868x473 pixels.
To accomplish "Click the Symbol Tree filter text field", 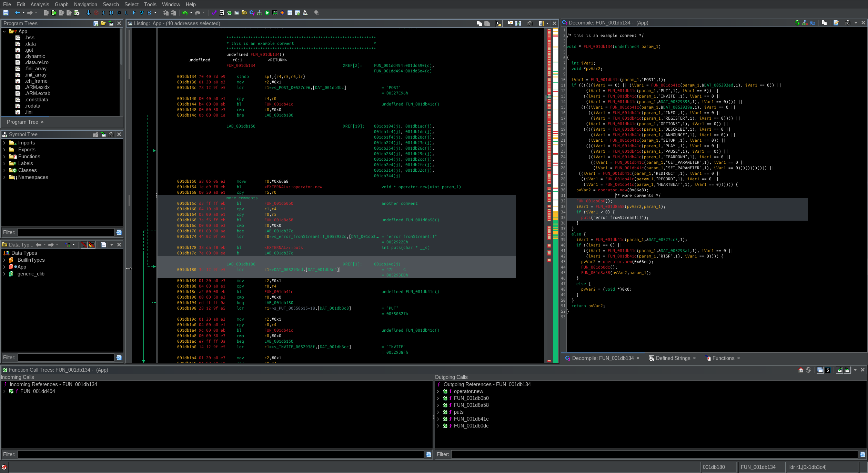I will [66, 232].
